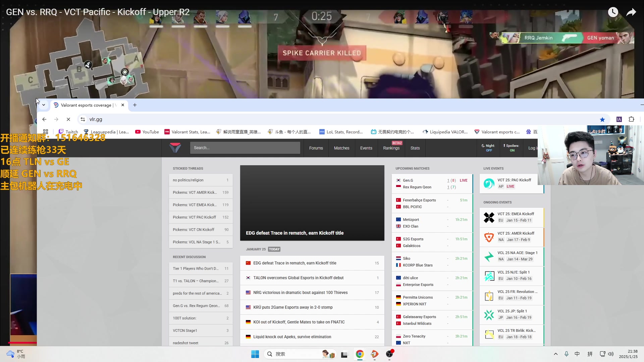This screenshot has height=362, width=644.
Task: Click the Windows Start button
Action: [255, 354]
